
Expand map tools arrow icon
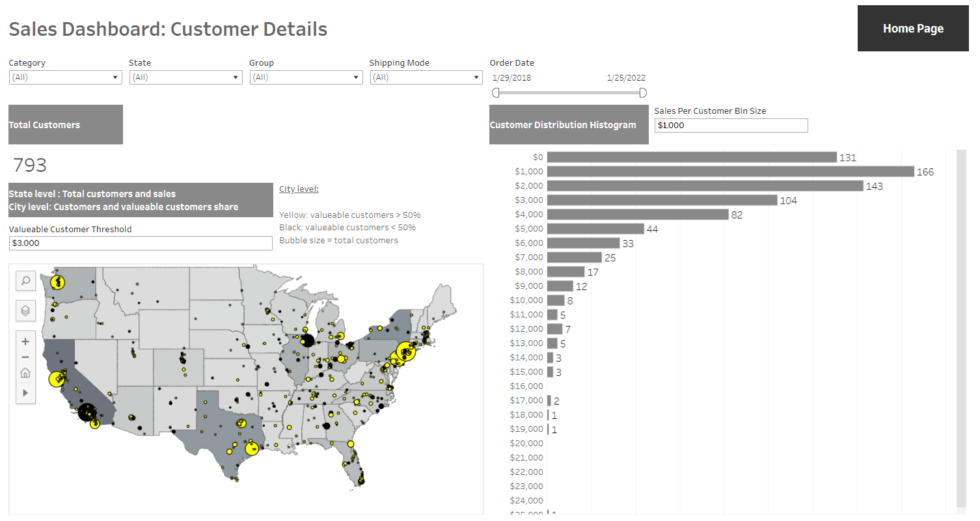[25, 392]
